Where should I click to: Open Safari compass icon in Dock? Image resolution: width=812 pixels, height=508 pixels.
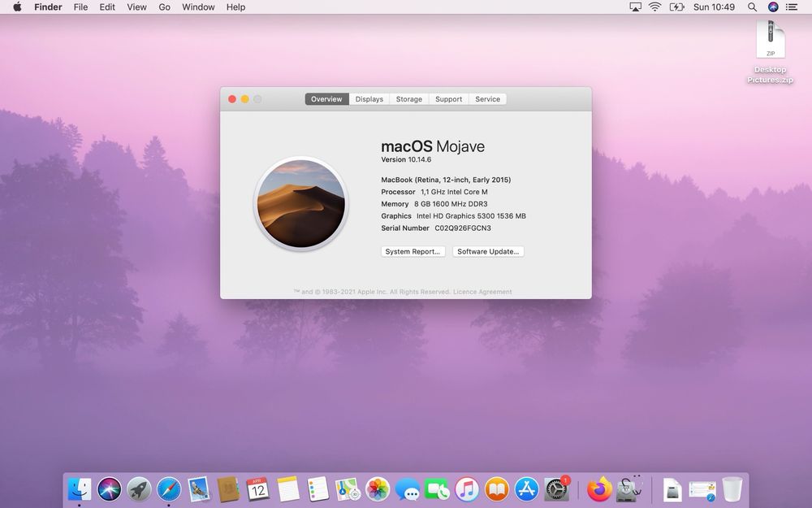[x=170, y=489]
